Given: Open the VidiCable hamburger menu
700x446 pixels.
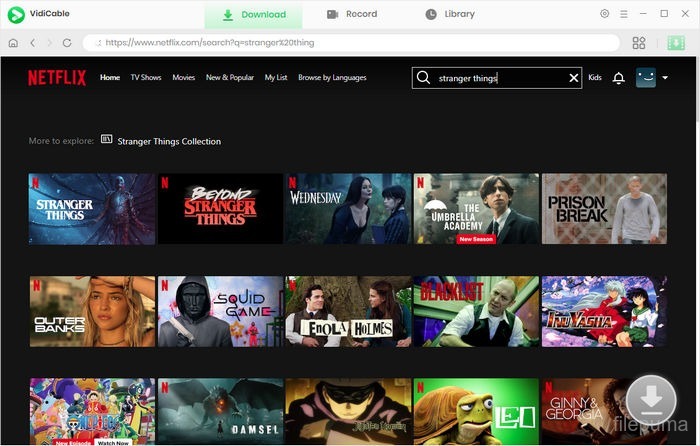Looking at the screenshot, I should point(624,14).
